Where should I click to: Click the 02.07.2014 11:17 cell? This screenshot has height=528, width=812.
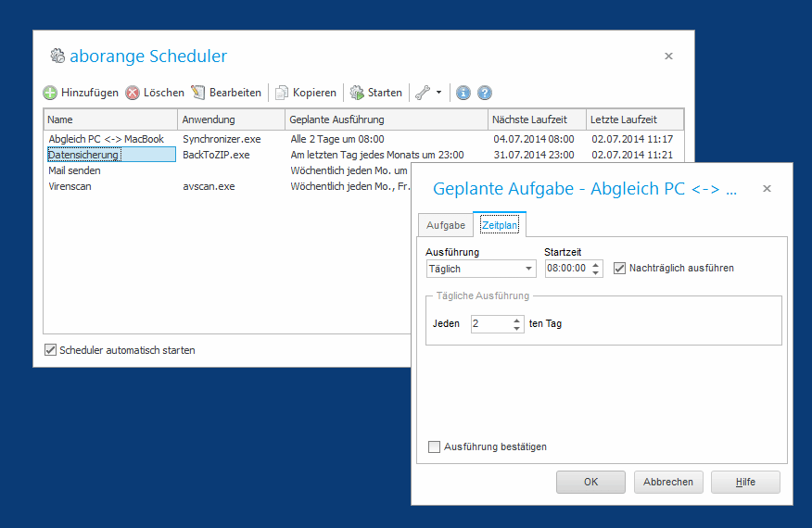(x=632, y=139)
